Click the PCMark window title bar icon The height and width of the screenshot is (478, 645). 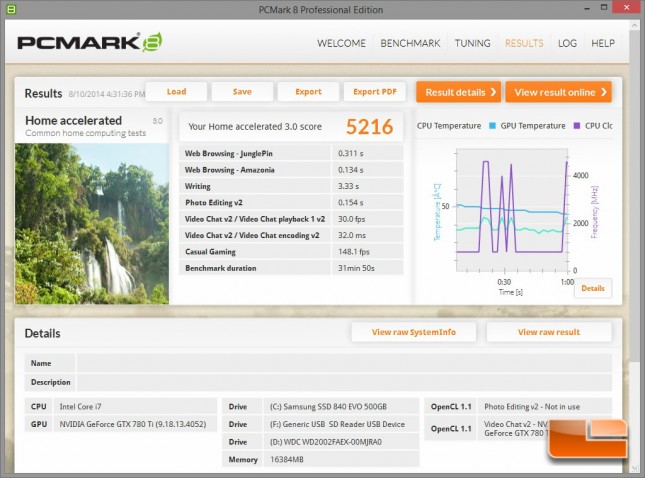11,9
